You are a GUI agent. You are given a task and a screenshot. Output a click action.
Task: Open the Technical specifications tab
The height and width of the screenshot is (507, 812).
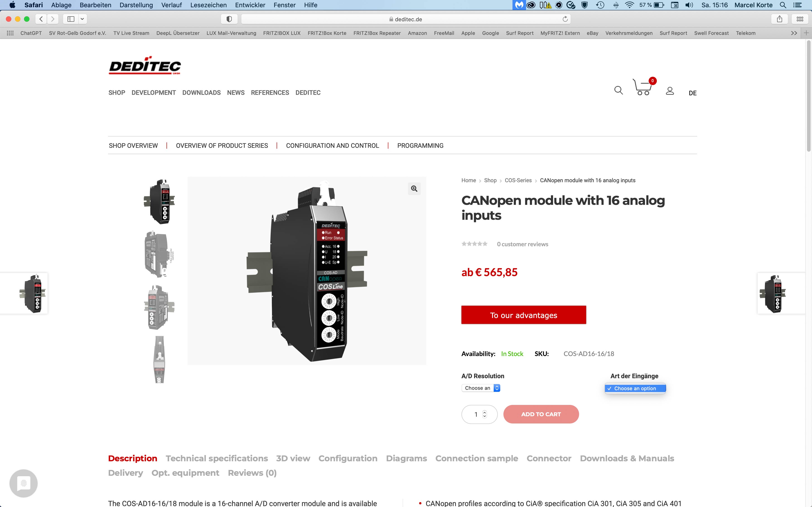pyautogui.click(x=217, y=458)
